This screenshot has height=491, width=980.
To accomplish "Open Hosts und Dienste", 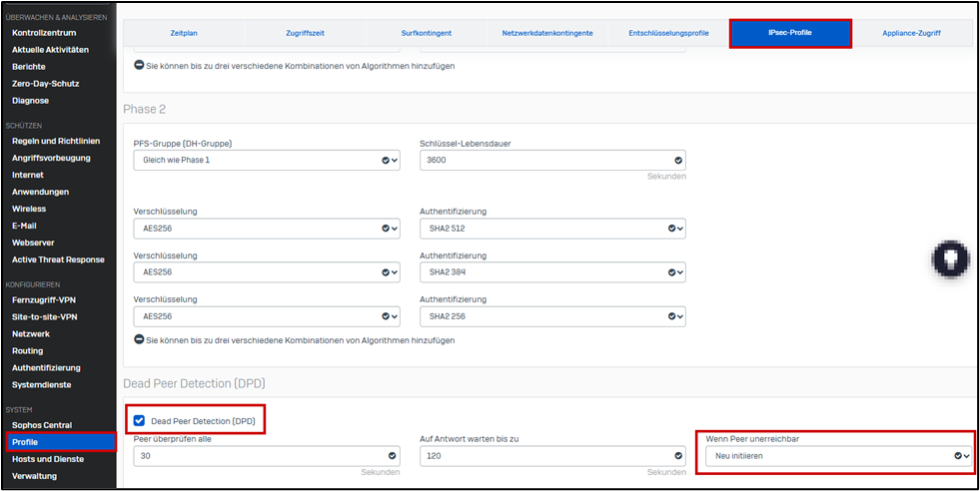I will tap(48, 458).
